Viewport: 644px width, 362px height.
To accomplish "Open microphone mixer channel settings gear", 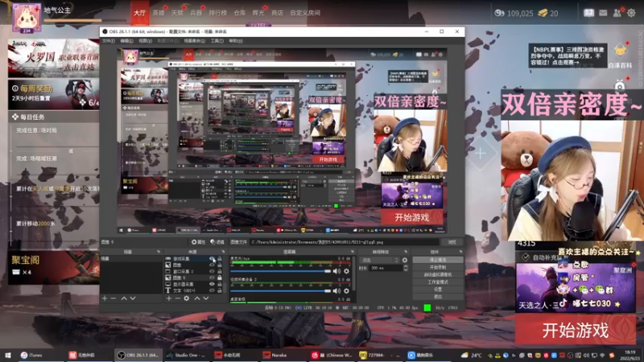I will pos(347,271).
